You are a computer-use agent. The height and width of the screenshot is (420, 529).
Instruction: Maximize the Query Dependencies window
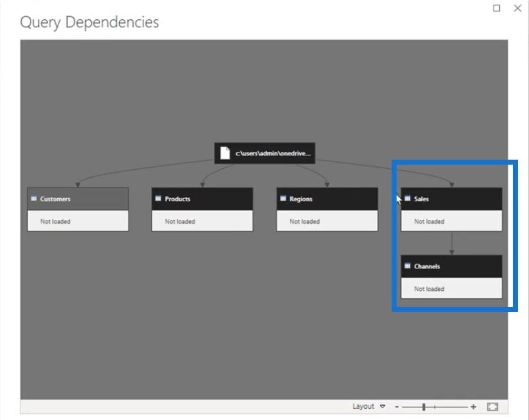point(497,8)
